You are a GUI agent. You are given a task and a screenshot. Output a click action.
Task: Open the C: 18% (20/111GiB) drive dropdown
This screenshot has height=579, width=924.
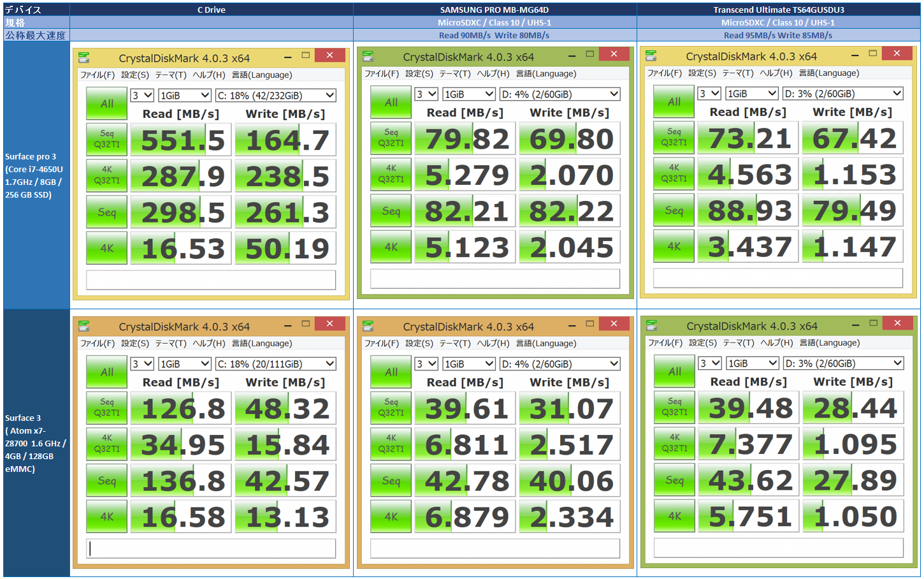point(276,364)
